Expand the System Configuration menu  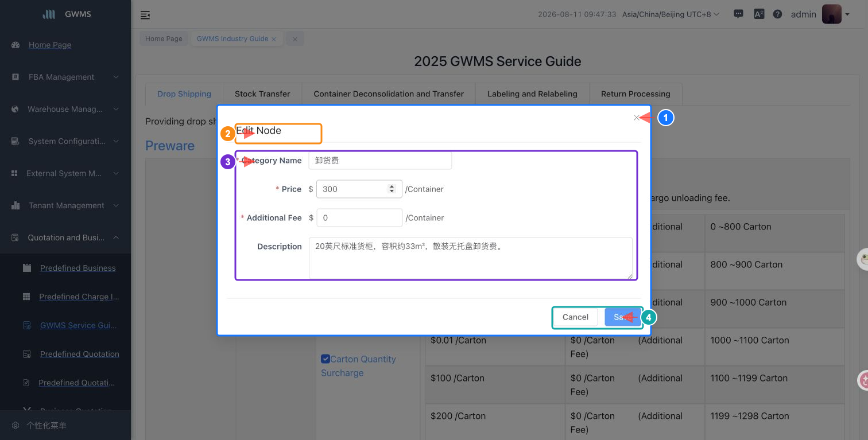116,141
